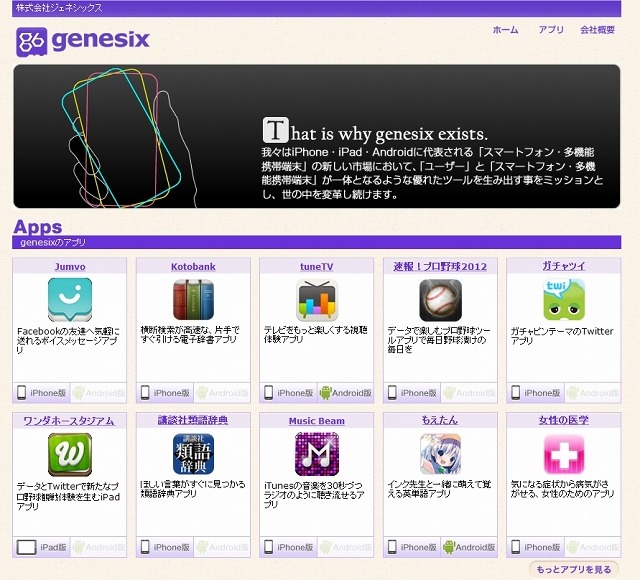The image size is (640, 580).
Task: Click the ガチャツイ description 'ガチャピンテーマのTwitterアプリ'
Action: (562, 336)
